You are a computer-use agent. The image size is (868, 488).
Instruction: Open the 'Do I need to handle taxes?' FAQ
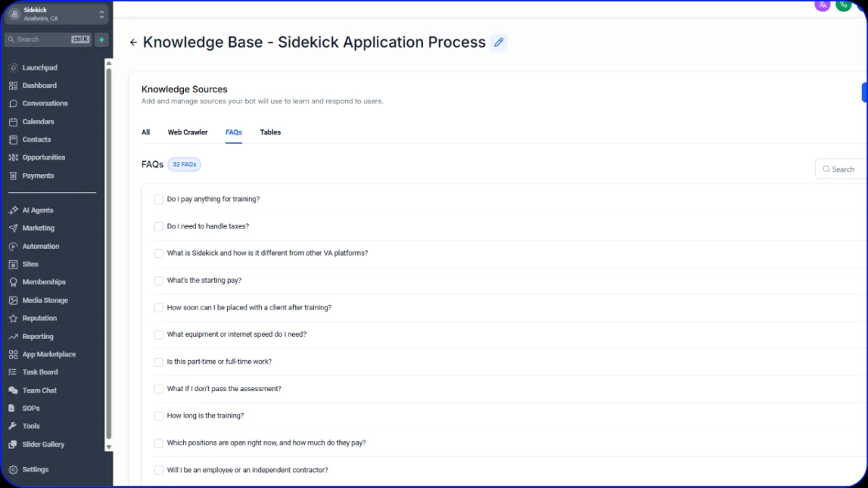208,226
